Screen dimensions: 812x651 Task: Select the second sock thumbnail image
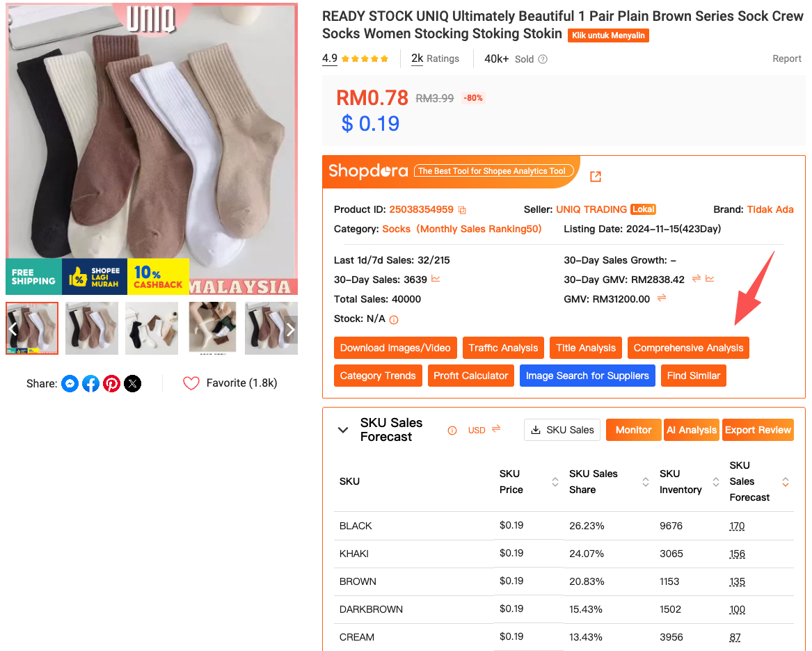(92, 328)
